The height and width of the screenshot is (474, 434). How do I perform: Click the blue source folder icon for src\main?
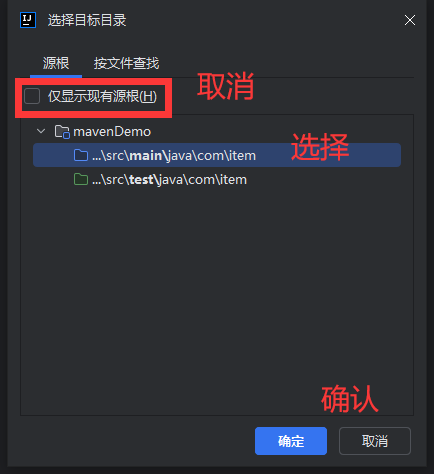[x=81, y=155]
